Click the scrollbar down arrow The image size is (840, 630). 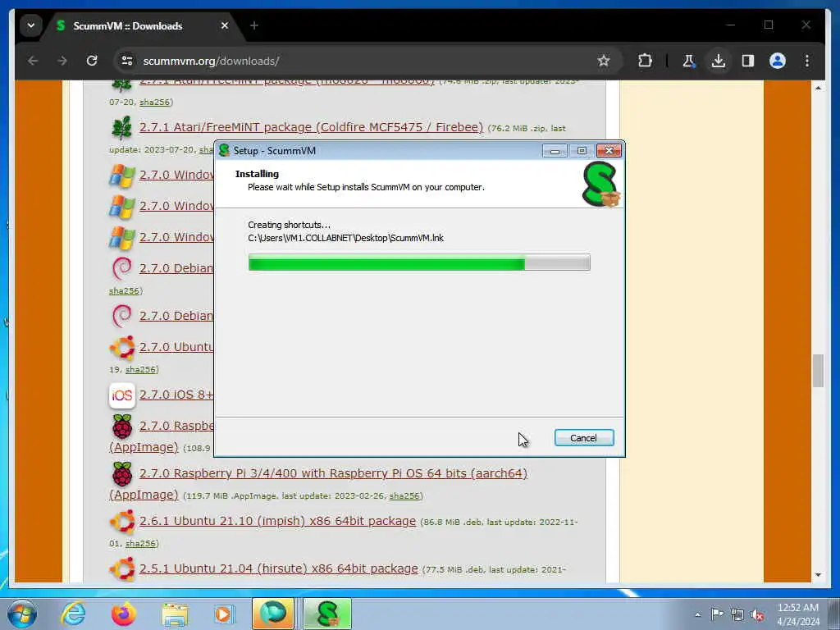point(818,575)
